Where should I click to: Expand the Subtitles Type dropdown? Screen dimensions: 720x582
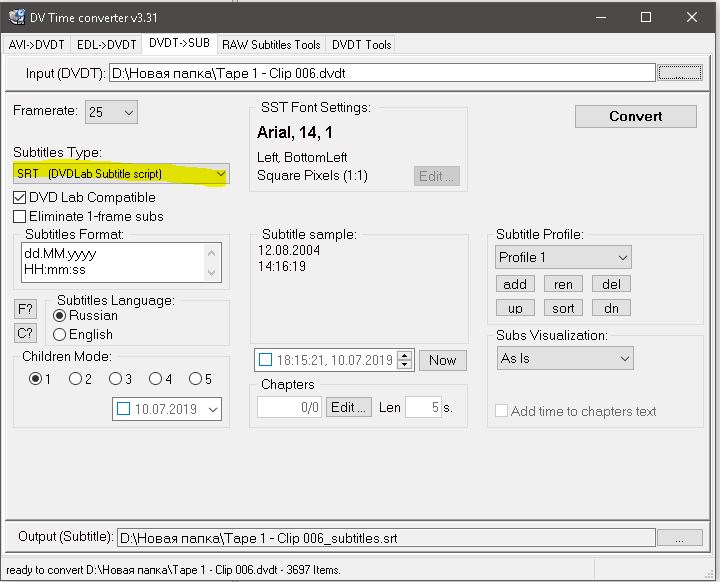point(221,174)
